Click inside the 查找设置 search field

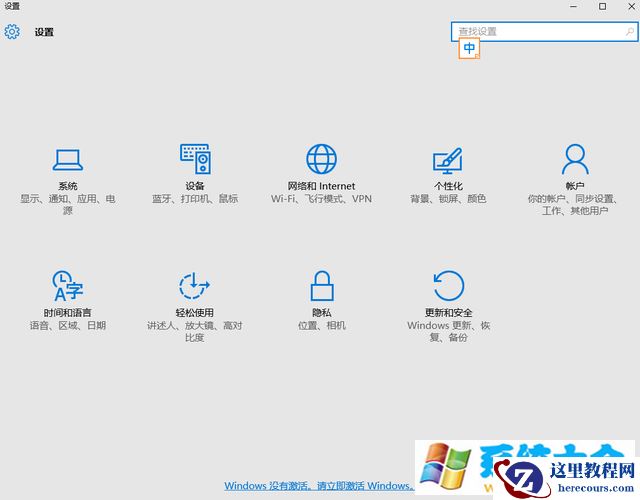coord(544,31)
